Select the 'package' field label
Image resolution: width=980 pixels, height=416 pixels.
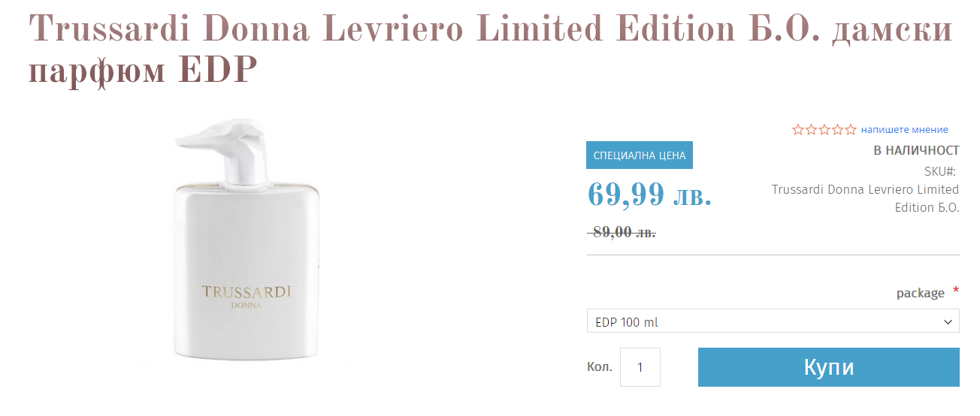click(920, 293)
